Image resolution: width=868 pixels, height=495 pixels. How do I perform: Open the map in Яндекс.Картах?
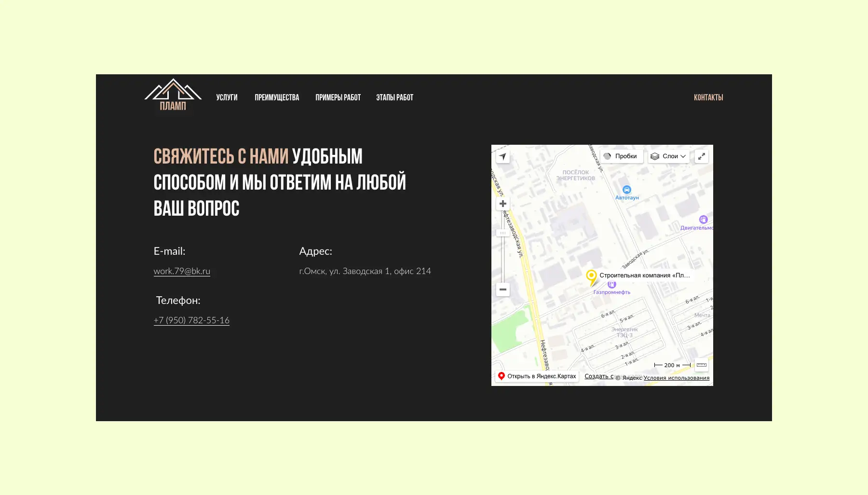click(537, 376)
